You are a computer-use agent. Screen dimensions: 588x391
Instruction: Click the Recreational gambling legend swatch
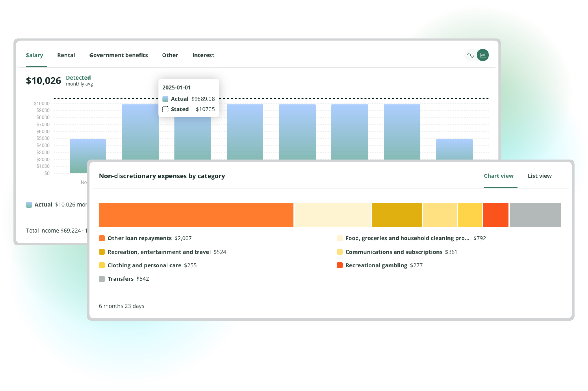click(x=339, y=265)
